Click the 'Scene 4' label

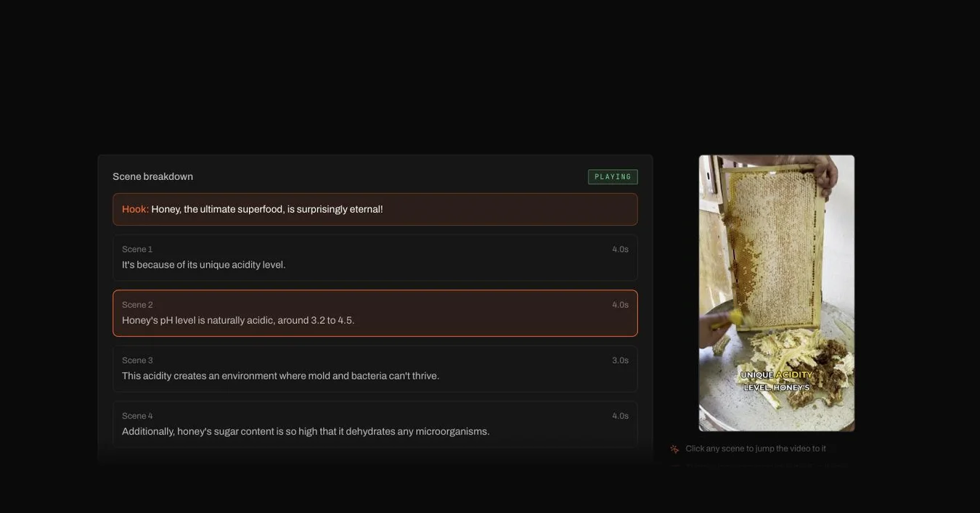pyautogui.click(x=137, y=416)
